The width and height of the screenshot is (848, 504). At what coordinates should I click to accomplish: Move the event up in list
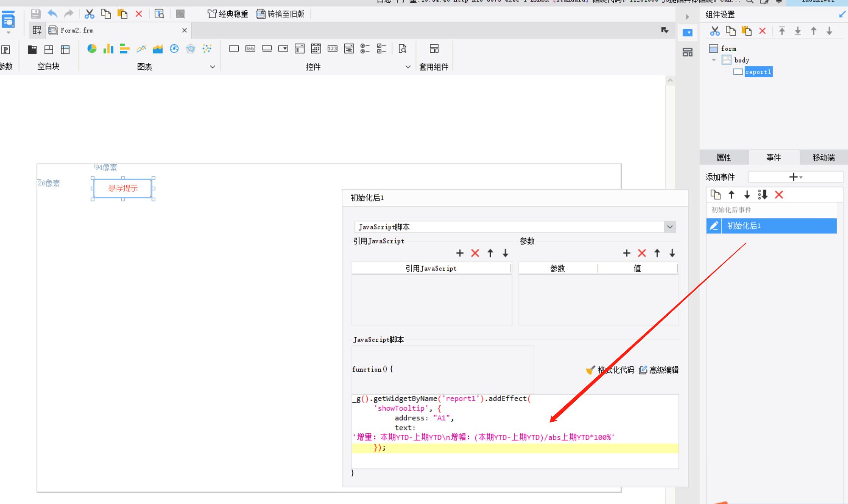click(x=731, y=195)
